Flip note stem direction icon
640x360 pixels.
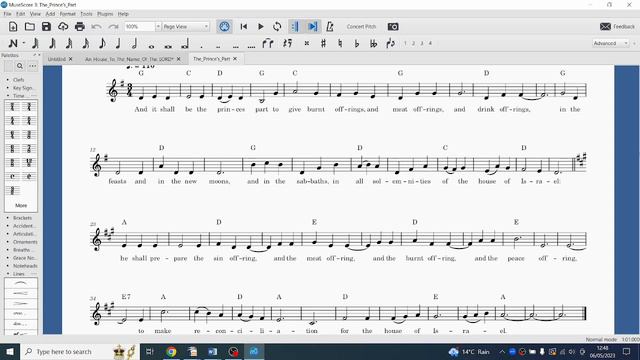tap(391, 43)
